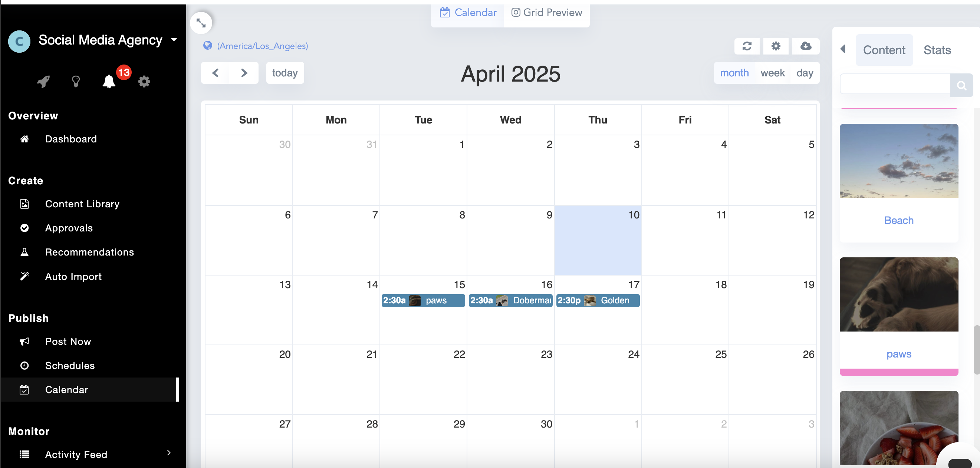The width and height of the screenshot is (980, 468).
Task: Open calendar settings via the gear icon
Action: pyautogui.click(x=776, y=46)
